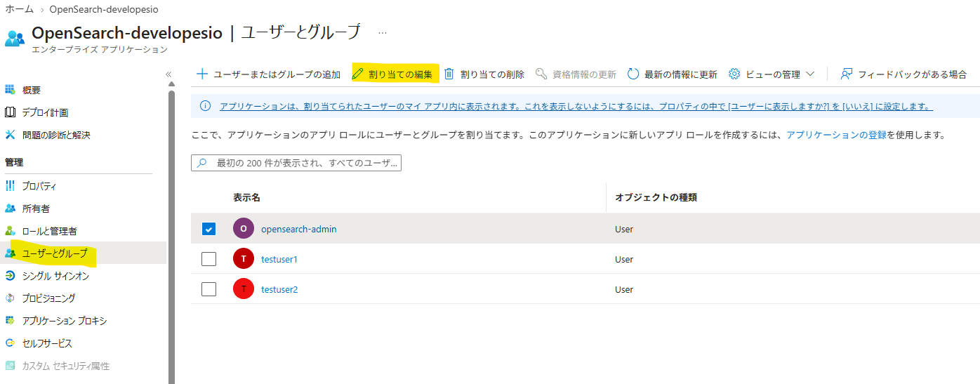Viewport: 980px width, 384px height.
Task: Check the testuser1 row checkbox
Action: (208, 259)
